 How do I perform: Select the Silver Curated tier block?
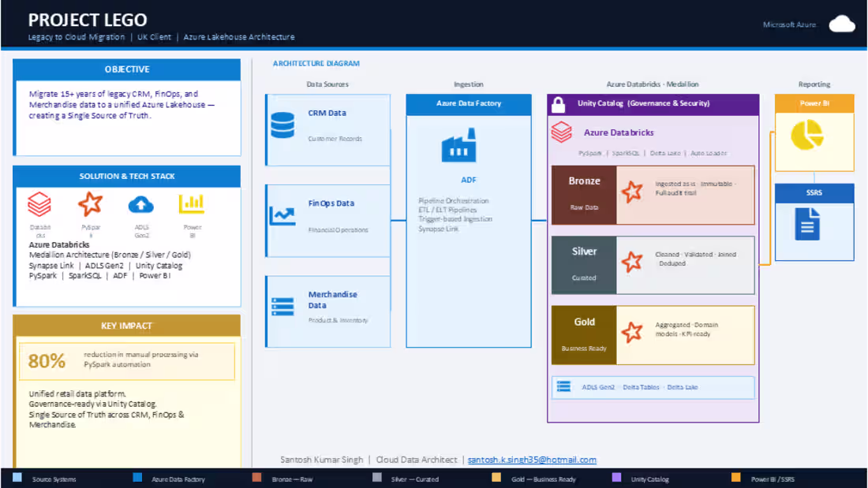pos(584,265)
